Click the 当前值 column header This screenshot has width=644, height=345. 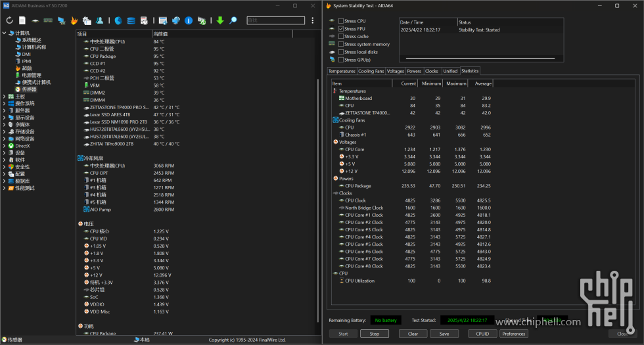coord(222,34)
